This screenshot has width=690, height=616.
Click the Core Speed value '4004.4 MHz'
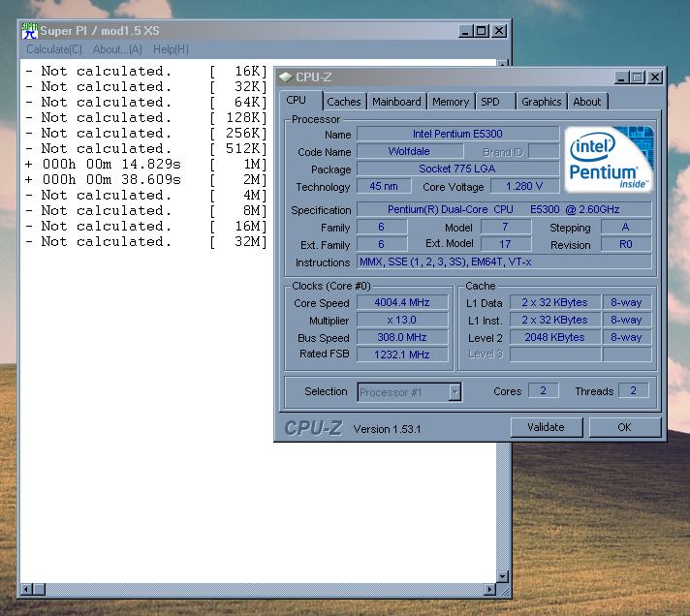pyautogui.click(x=402, y=302)
